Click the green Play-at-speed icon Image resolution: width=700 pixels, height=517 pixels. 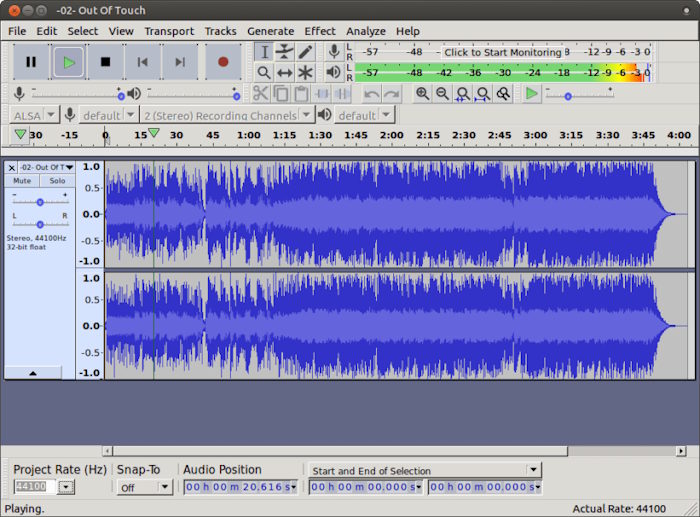pyautogui.click(x=531, y=94)
